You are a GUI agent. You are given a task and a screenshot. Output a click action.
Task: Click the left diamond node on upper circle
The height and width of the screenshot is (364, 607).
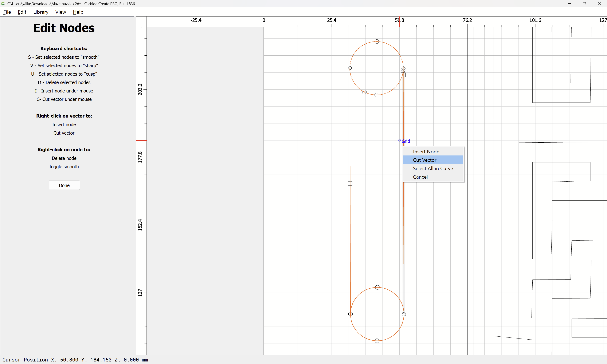tap(350, 68)
